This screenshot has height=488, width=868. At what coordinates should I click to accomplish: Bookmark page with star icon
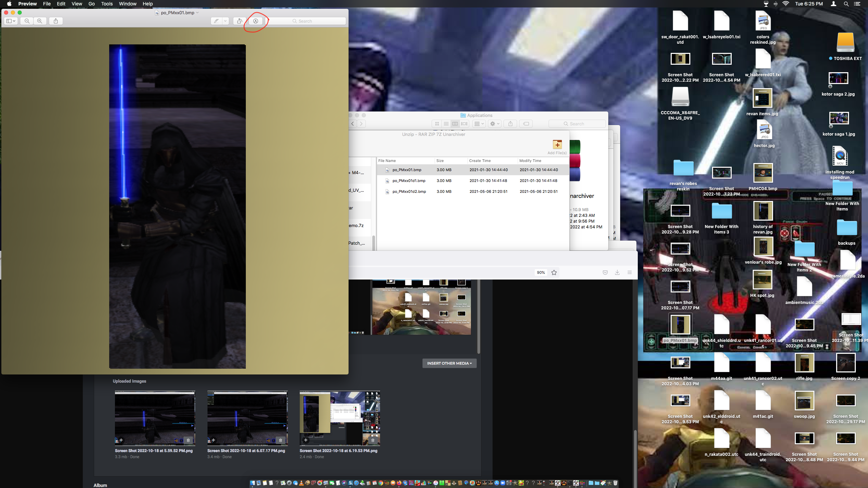pos(554,272)
